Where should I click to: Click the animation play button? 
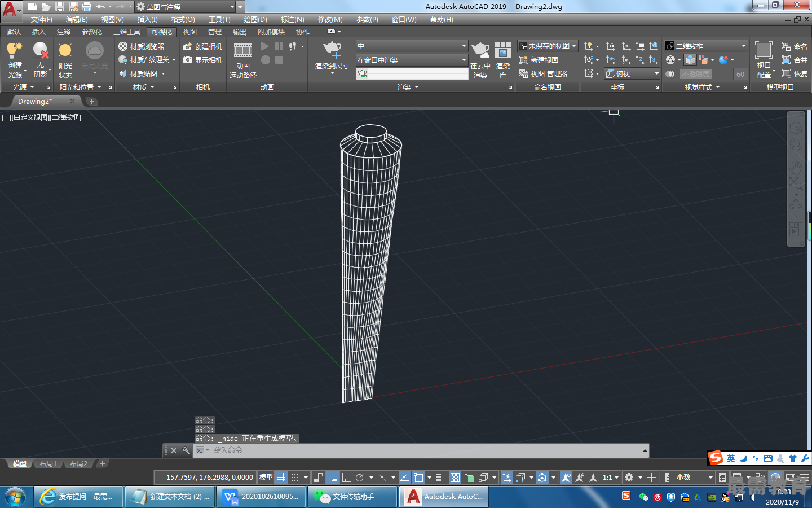click(x=265, y=46)
